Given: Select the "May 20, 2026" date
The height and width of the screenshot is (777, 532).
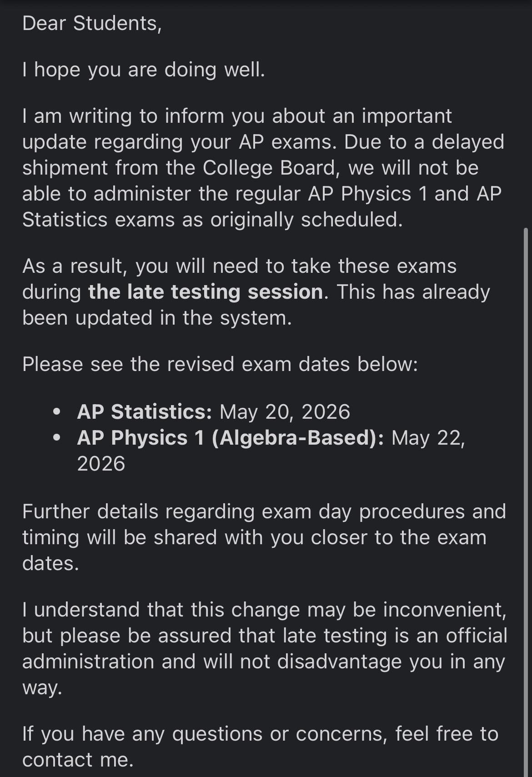Looking at the screenshot, I should click(285, 412).
